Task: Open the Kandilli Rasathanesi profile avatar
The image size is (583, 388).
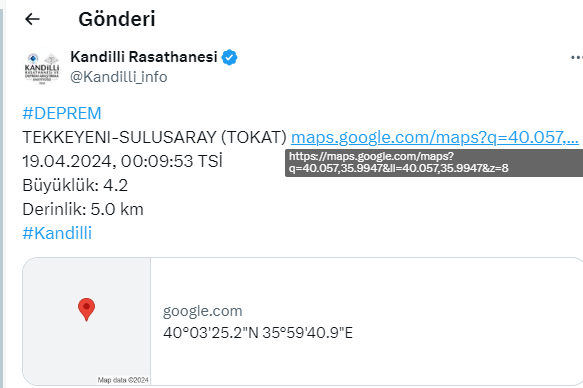Action: tap(42, 68)
